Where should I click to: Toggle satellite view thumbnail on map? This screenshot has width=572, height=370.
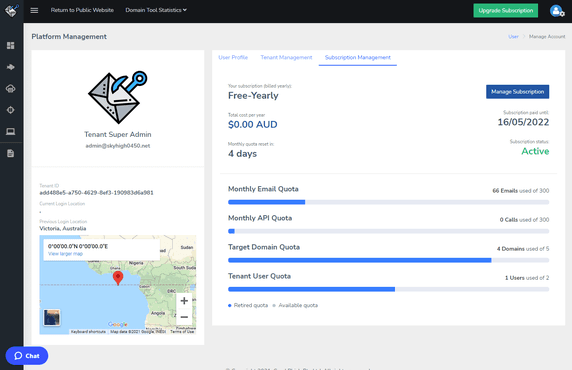coord(52,317)
